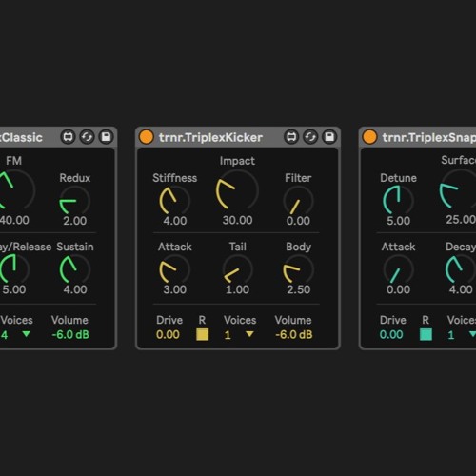Click Impact value 30.00

237,220
